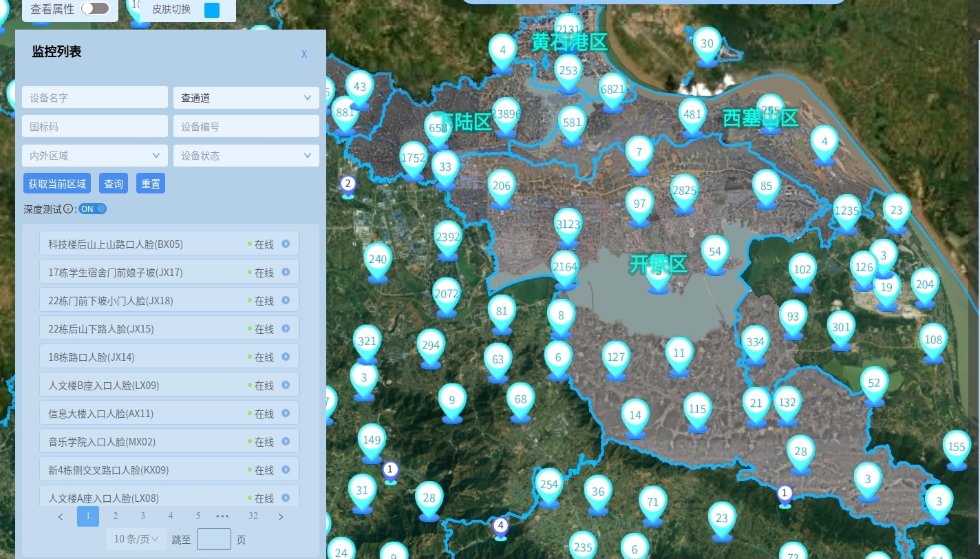Open the 设备状态 dropdown
The height and width of the screenshot is (559, 980).
point(246,156)
